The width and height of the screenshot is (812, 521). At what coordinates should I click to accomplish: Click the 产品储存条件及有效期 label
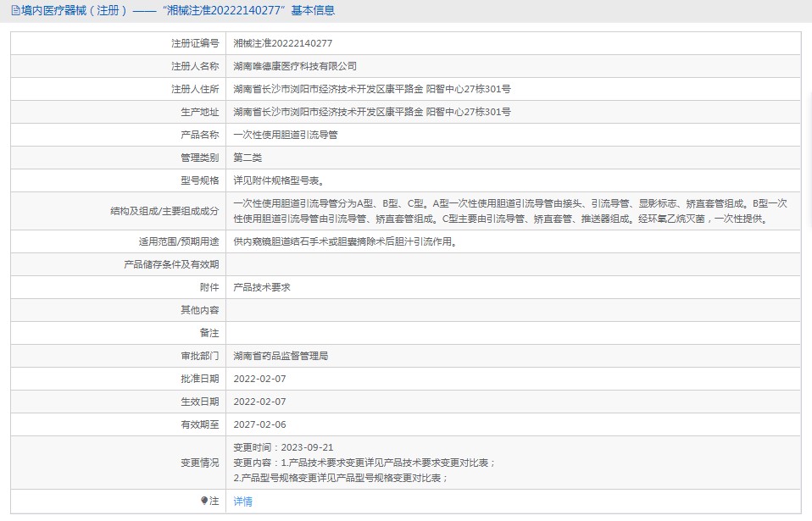click(x=171, y=264)
